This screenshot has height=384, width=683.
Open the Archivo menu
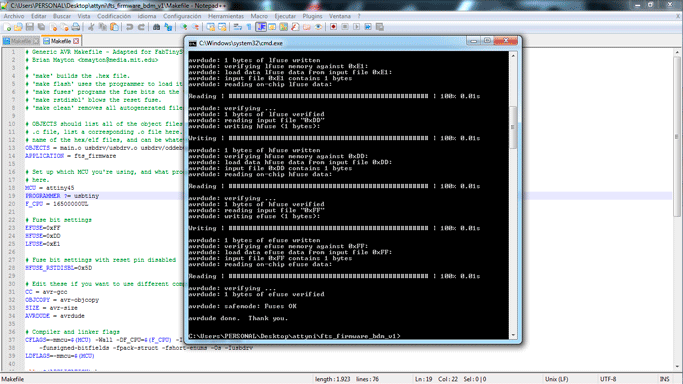(14, 16)
